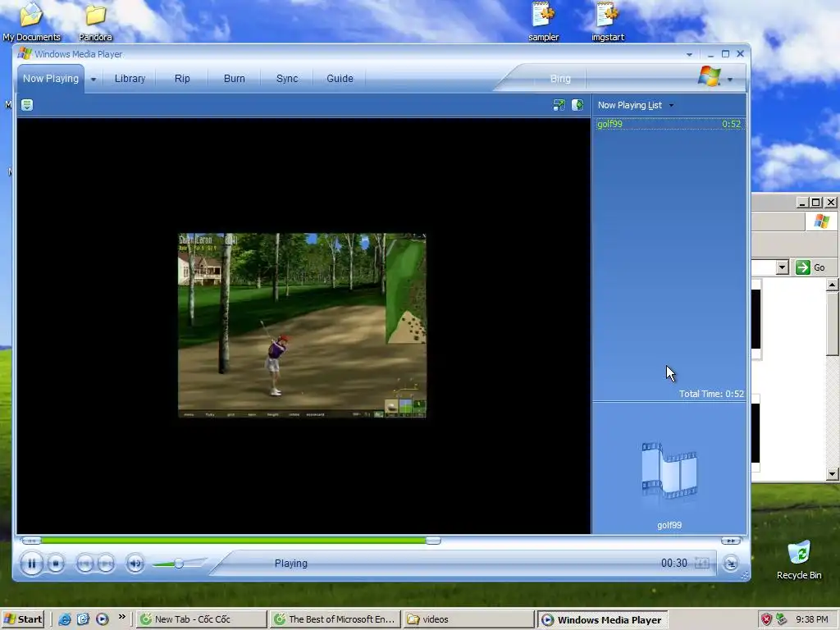Select golf99 in the playlist
The image size is (840, 630).
(x=669, y=125)
